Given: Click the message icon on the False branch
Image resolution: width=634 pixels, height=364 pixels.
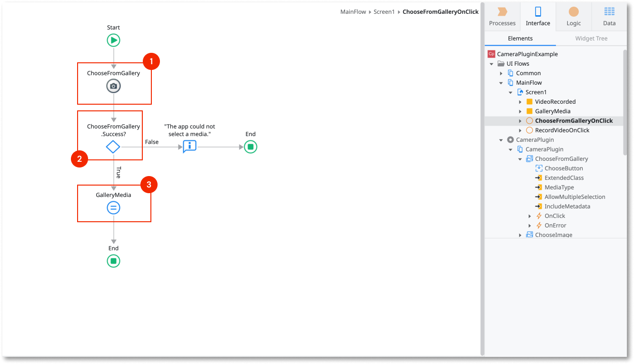Looking at the screenshot, I should [189, 147].
